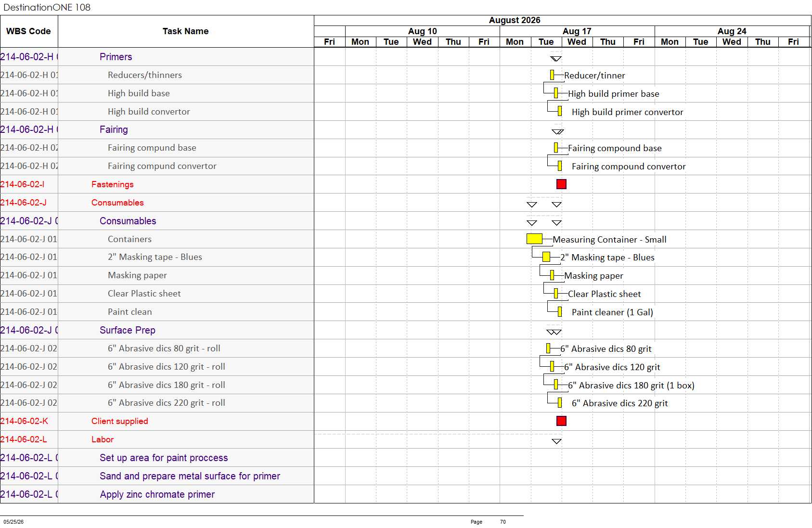Select the Primers group row
Viewport: 812px width, 528px height.
[157, 57]
